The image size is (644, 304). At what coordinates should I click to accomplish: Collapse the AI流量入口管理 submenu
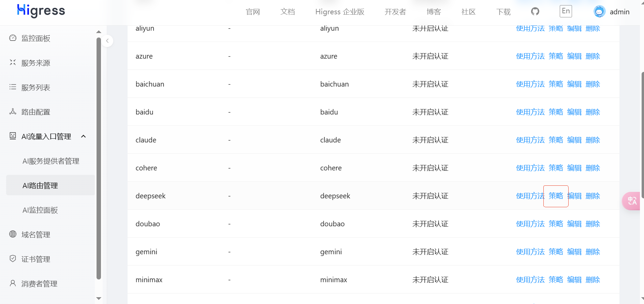coord(84,137)
